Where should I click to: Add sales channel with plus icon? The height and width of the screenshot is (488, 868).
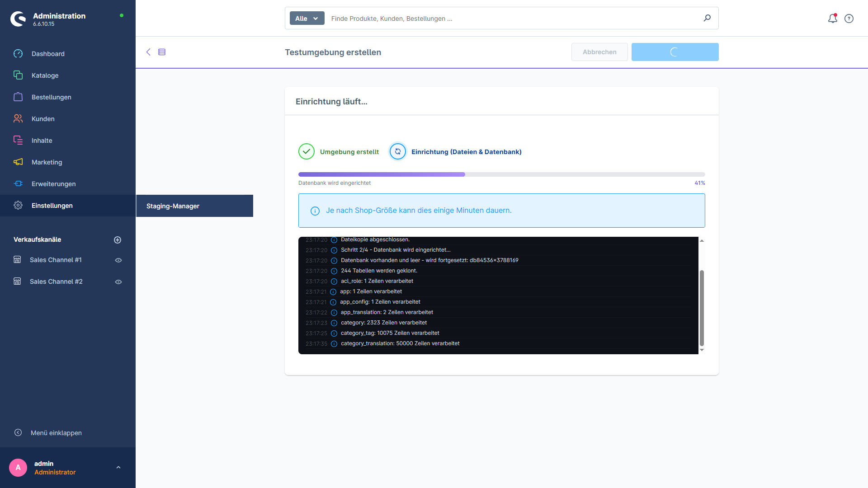click(x=118, y=240)
